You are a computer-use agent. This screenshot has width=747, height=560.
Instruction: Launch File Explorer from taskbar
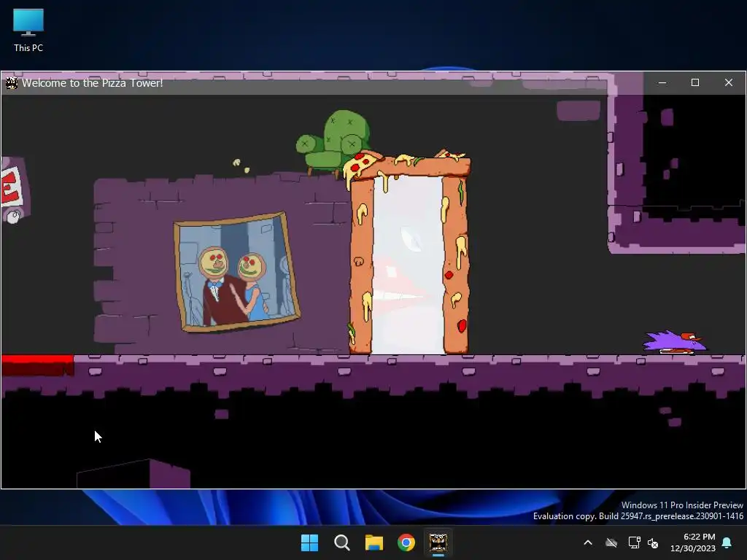tap(374, 542)
